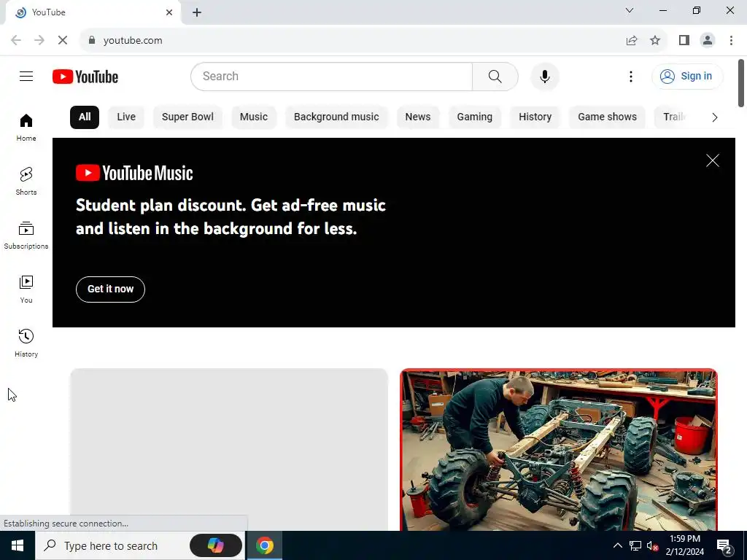This screenshot has width=747, height=560.
Task: Select the Game shows chip
Action: 607,117
